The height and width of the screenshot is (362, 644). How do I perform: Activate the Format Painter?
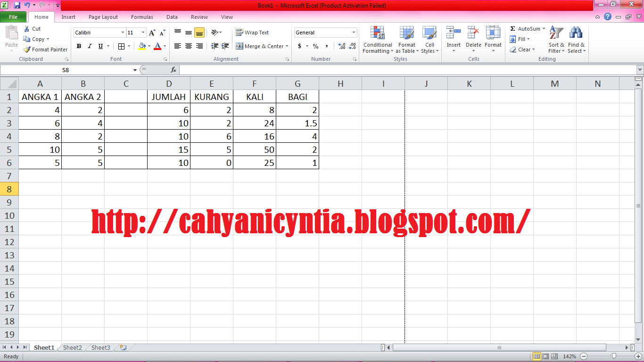coord(45,49)
